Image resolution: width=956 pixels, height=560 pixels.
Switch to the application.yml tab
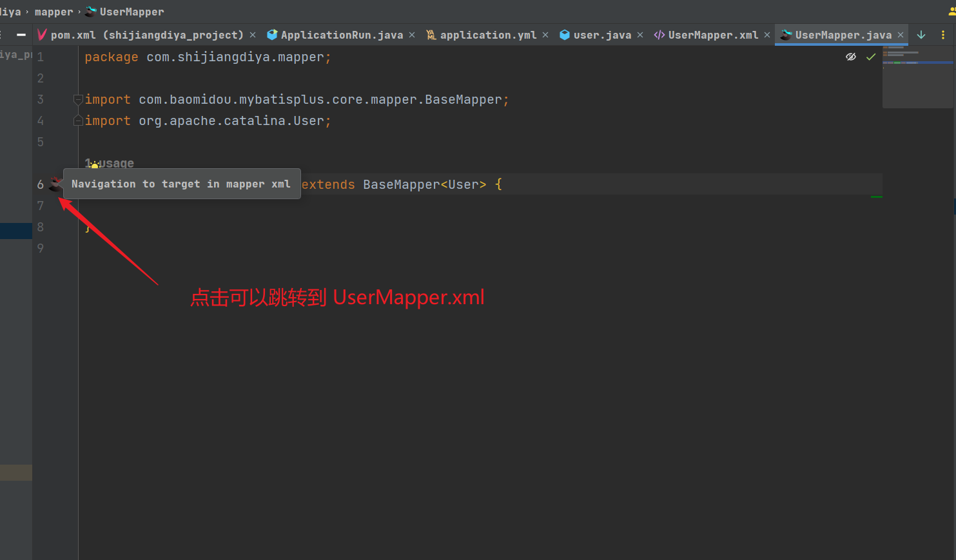click(488, 35)
